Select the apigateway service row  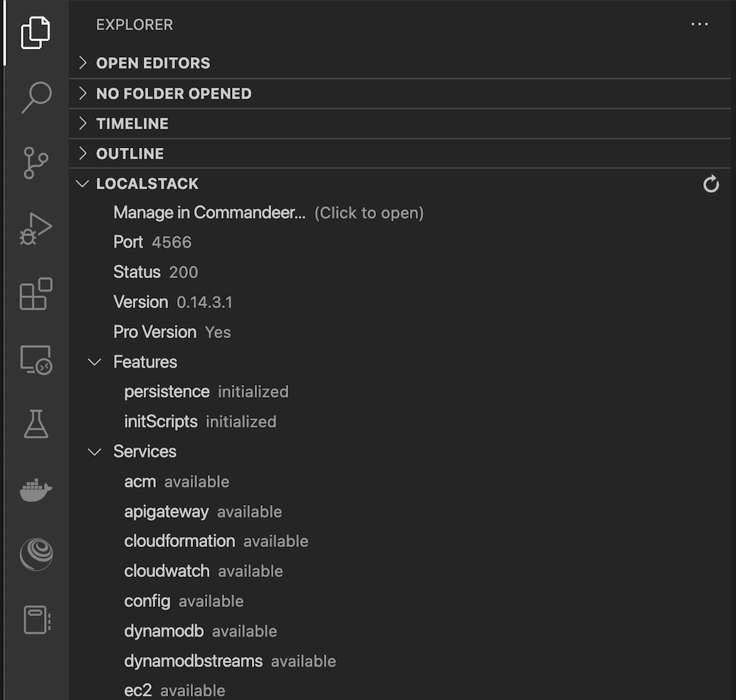tap(399, 511)
